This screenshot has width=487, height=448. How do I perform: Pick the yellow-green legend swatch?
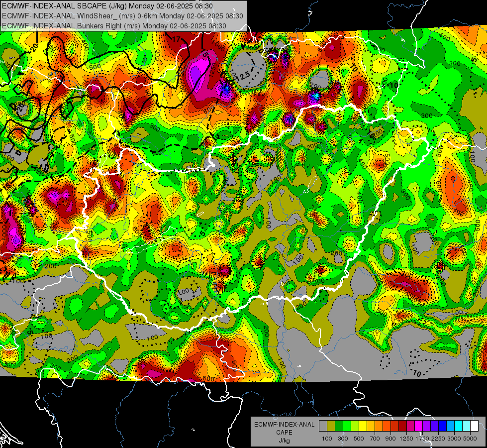(355, 426)
